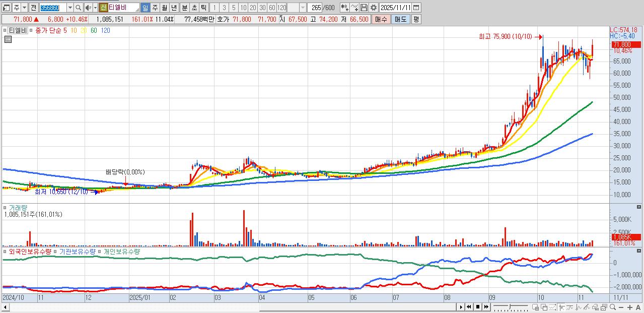The image size is (644, 313).
Task: Click the scrollbar left arrow at bottom-left
Action: [x=5, y=307]
